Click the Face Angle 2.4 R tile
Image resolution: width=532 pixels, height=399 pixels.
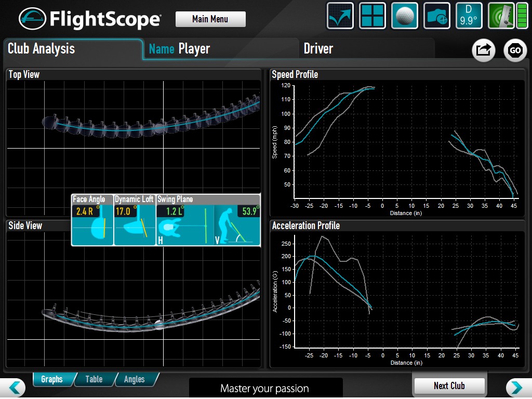coord(92,220)
